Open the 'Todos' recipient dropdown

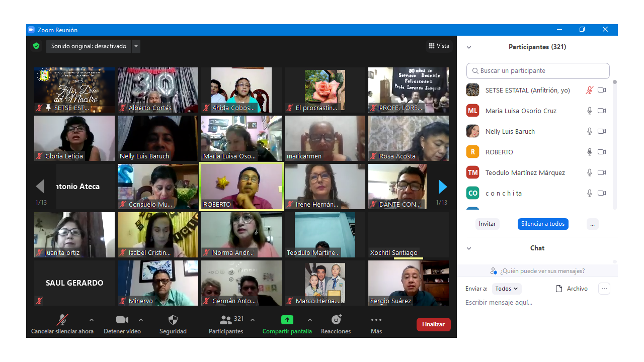coord(507,289)
